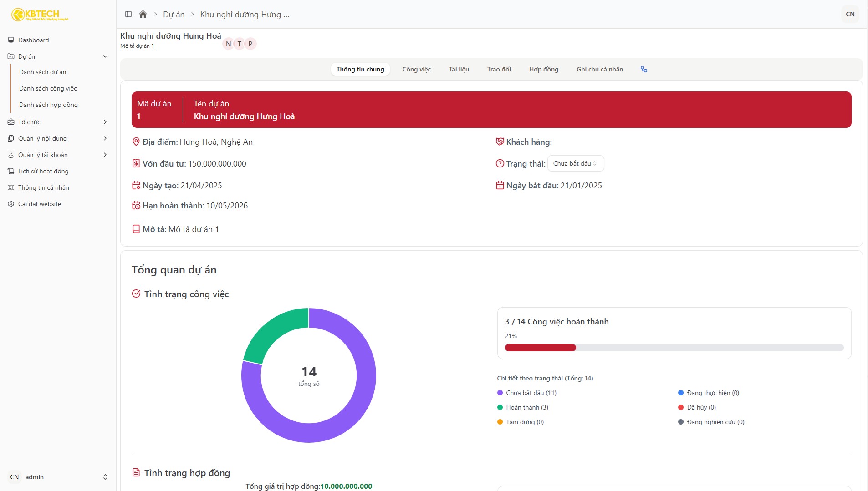Toggle Chưa bắt đầu legend item
868x491 pixels.
527,393
